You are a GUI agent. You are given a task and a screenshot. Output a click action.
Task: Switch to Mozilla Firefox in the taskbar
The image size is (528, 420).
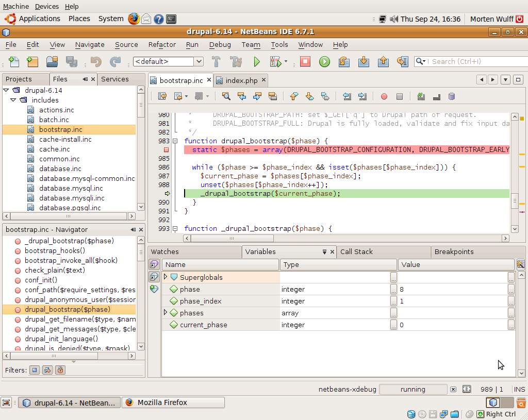click(173, 402)
